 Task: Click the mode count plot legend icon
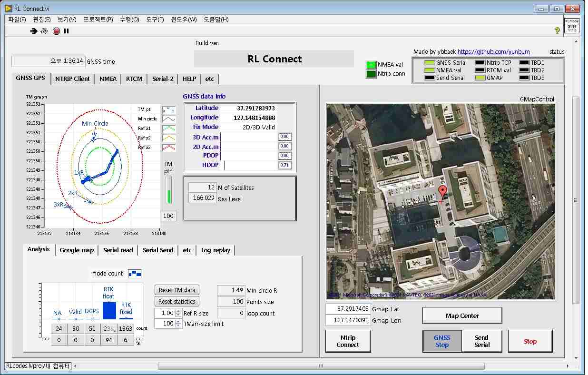tap(134, 274)
